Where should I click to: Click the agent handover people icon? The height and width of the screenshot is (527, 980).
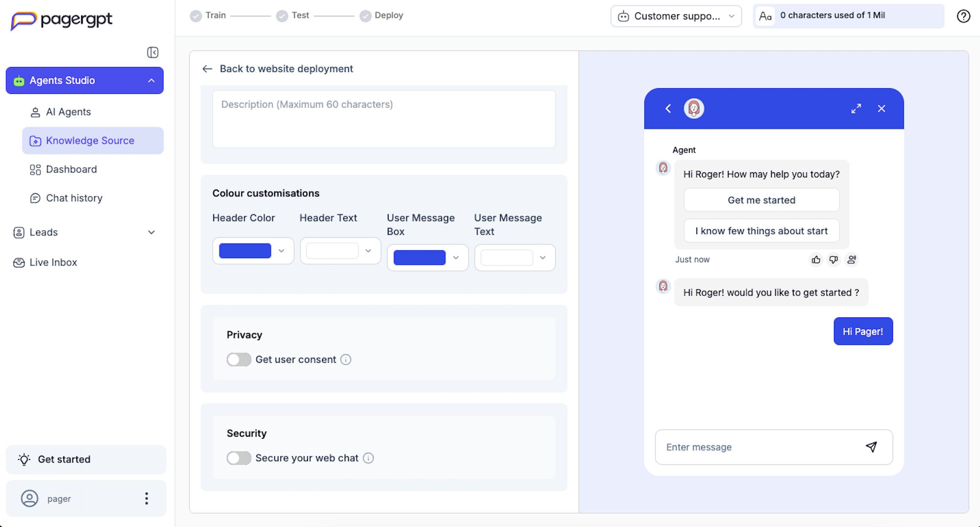click(x=852, y=260)
